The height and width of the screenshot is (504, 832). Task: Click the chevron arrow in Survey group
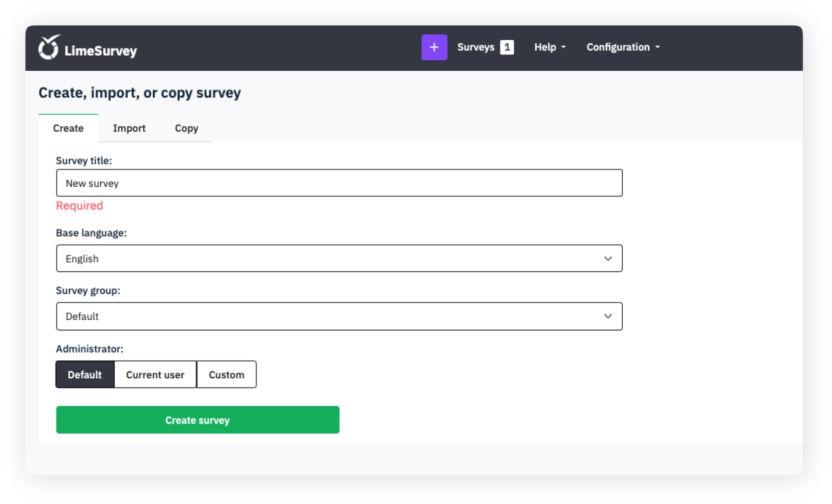point(607,316)
